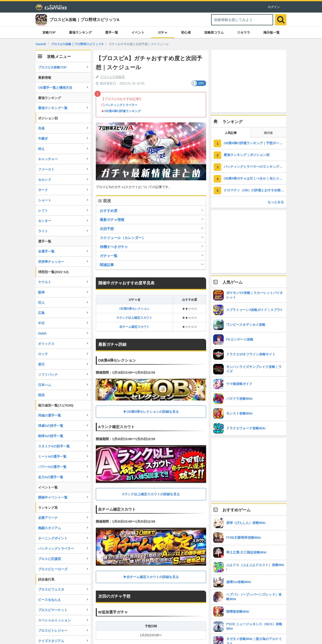The height and width of the screenshot is (644, 322).
Task: Click the yellow search magnifier button
Action: [281, 20]
